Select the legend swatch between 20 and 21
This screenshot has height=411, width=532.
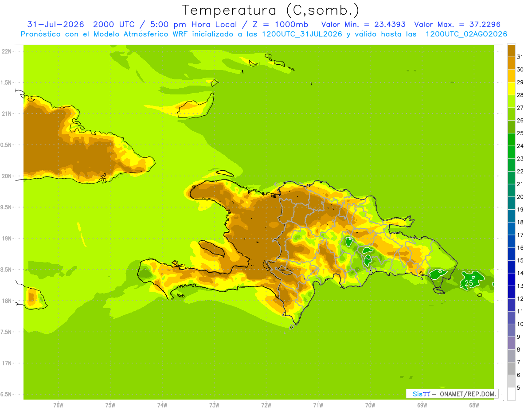(x=511, y=190)
